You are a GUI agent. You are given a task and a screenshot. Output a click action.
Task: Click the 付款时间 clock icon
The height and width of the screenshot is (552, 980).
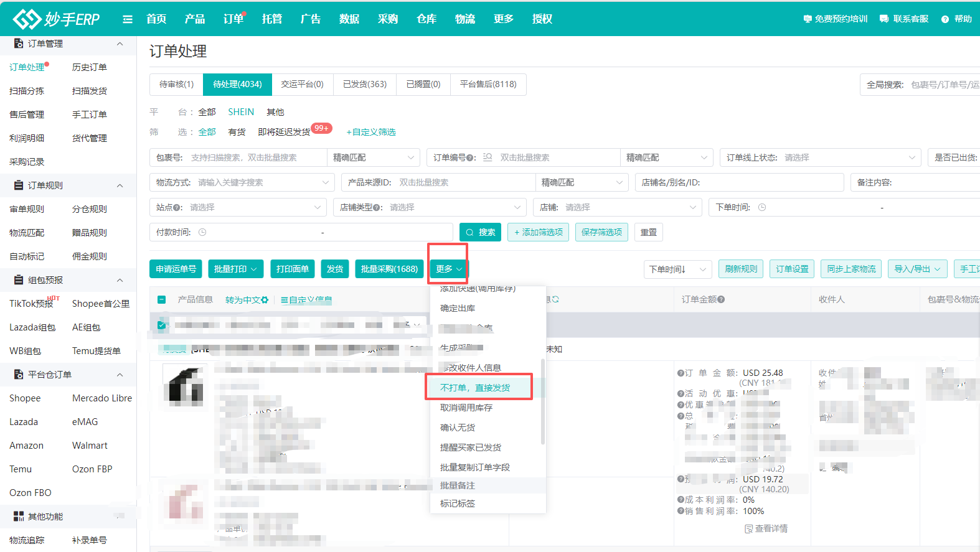point(202,232)
